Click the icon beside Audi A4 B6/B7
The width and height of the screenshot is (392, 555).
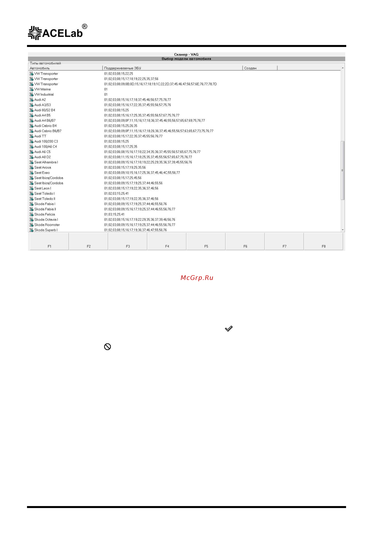click(31, 121)
